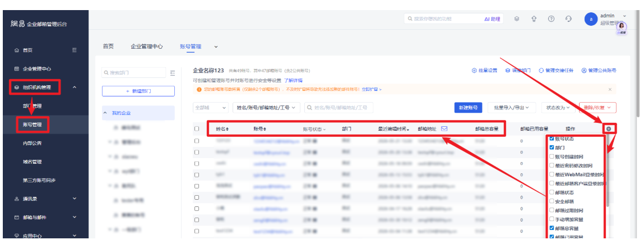Check 邮箱状态 column option
This screenshot has height=249, width=644.
(x=552, y=192)
